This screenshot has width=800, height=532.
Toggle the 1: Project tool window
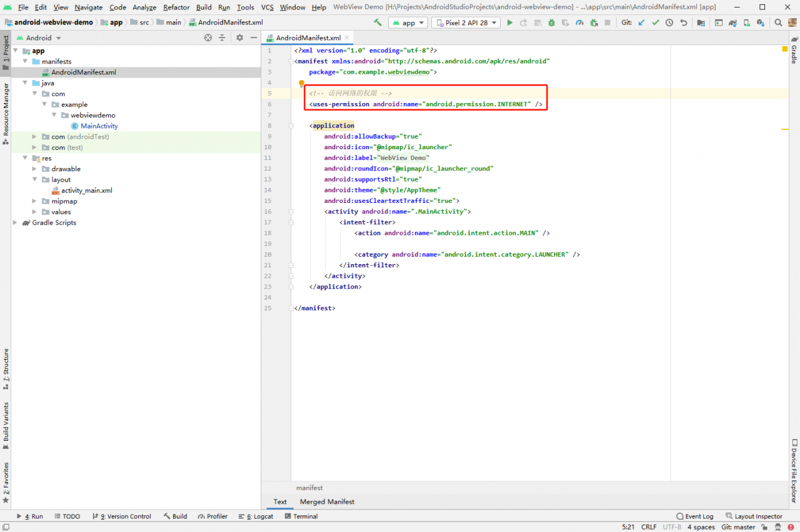tap(5, 53)
